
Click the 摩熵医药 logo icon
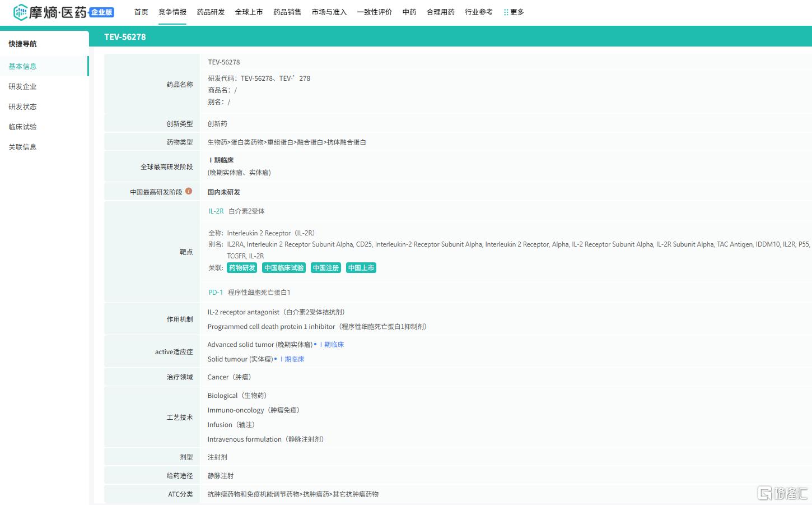point(20,12)
